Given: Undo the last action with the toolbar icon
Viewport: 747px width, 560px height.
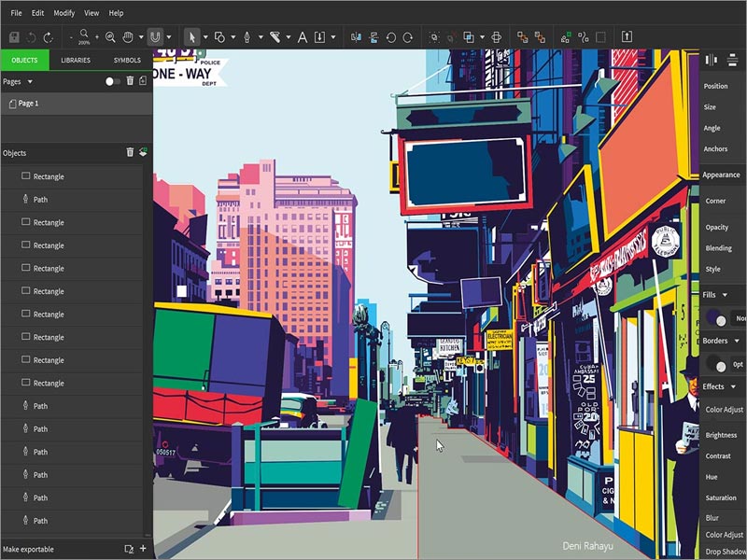Looking at the screenshot, I should point(30,37).
